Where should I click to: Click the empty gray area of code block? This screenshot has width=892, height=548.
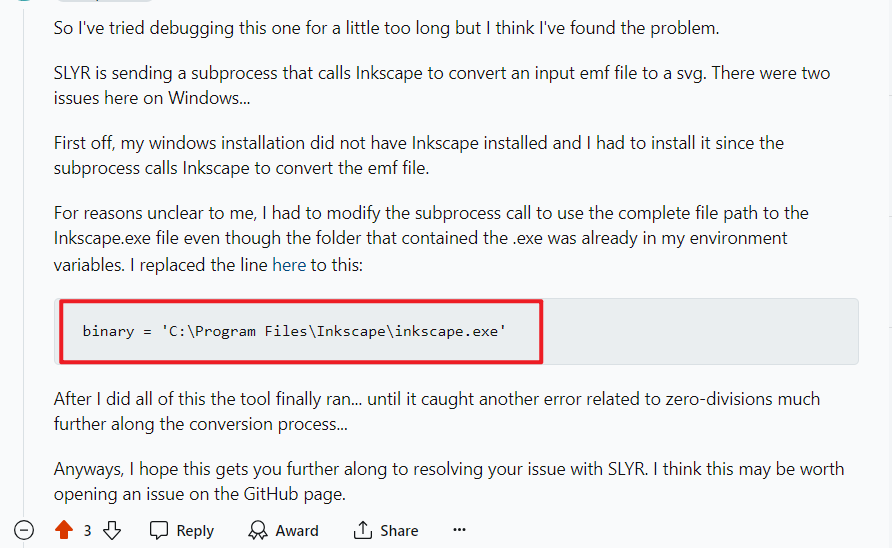[x=700, y=331]
